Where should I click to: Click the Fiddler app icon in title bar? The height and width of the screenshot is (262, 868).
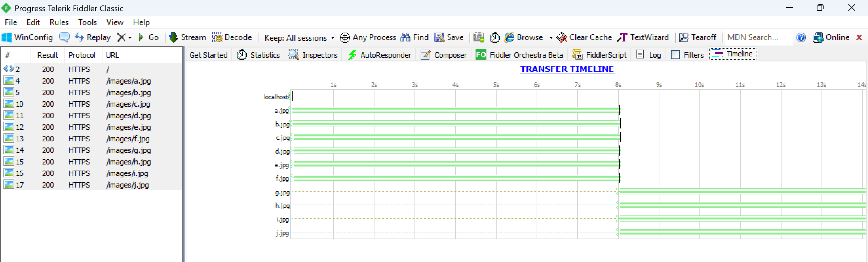tap(6, 8)
